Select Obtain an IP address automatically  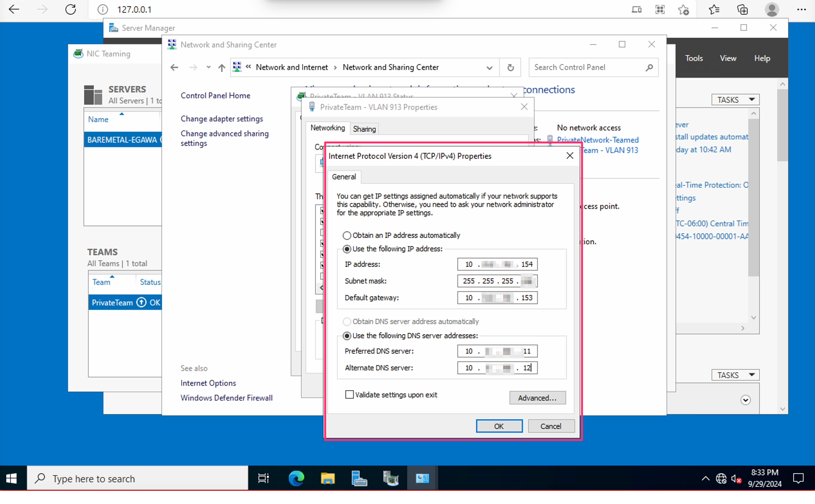tap(347, 235)
